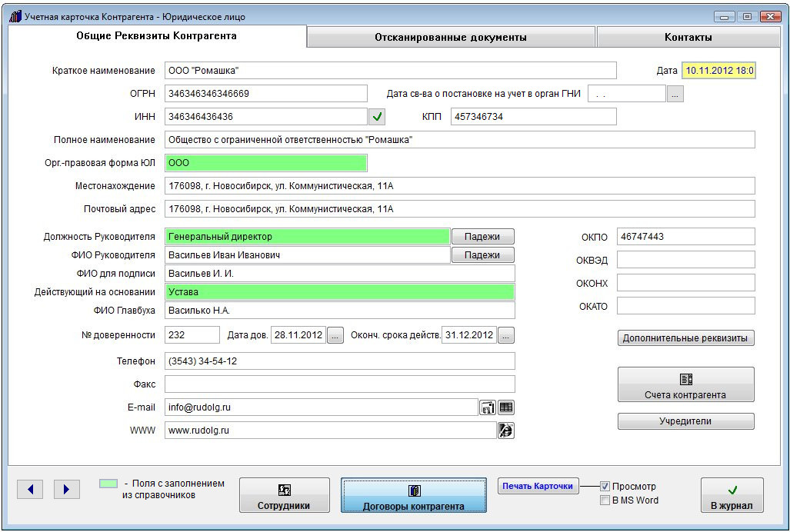The height and width of the screenshot is (532, 790).
Task: Open date picker for Дата дов.
Action: (x=335, y=335)
